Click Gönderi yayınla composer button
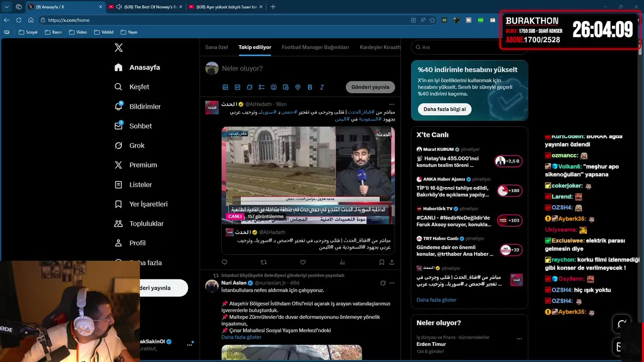This screenshot has height=362, width=644. click(370, 87)
